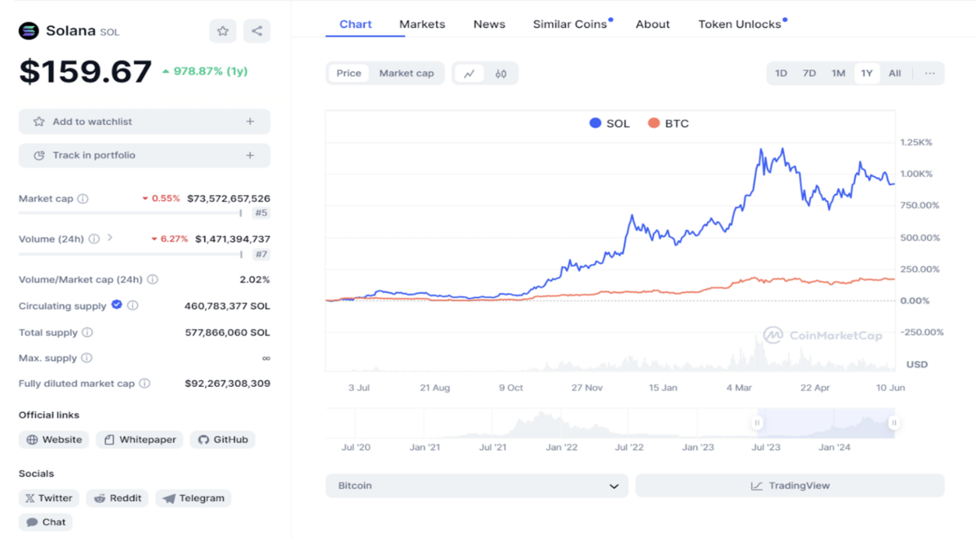The image size is (980, 551).
Task: Click the Solana logo icon
Action: pos(29,31)
